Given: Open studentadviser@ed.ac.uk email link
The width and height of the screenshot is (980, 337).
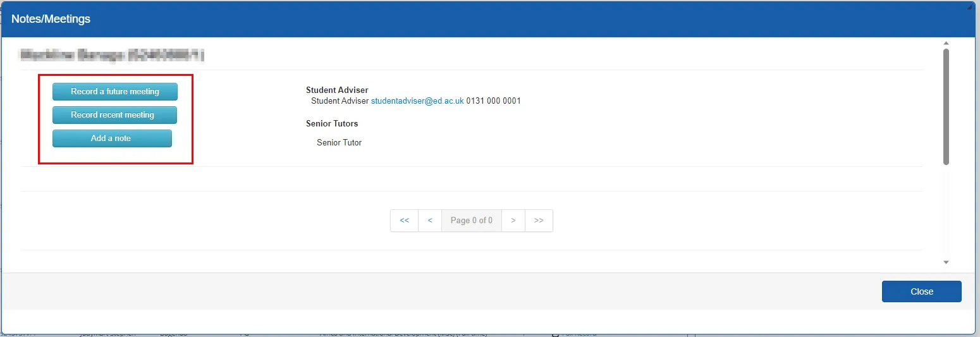Looking at the screenshot, I should click(x=417, y=101).
